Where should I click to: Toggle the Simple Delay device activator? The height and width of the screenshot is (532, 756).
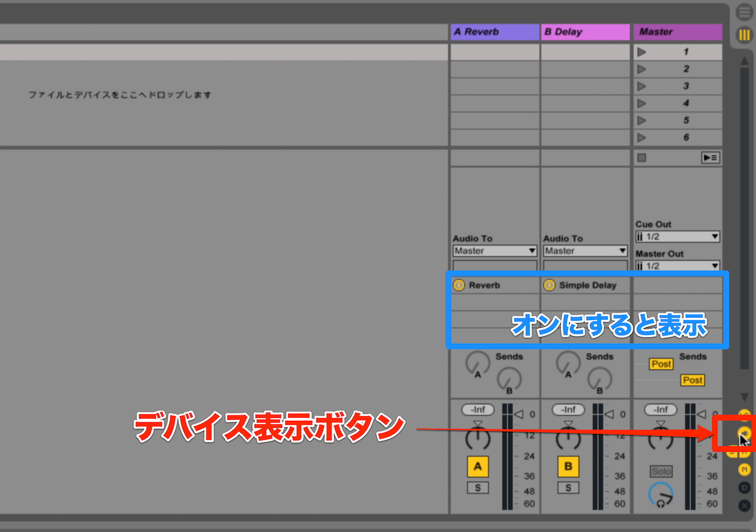tap(549, 285)
